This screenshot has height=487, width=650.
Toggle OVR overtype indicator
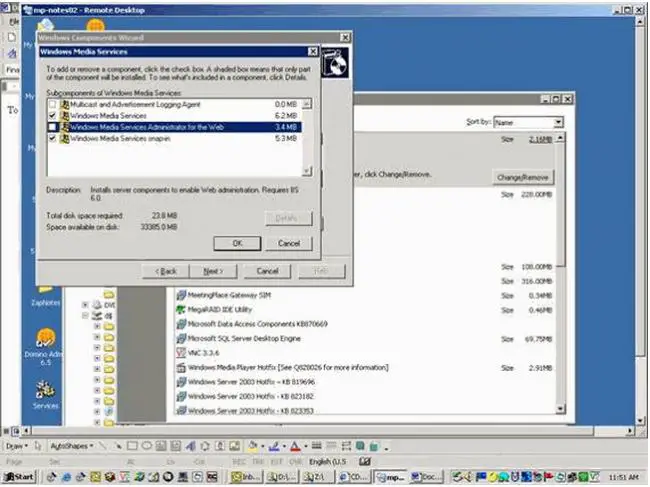(x=296, y=461)
